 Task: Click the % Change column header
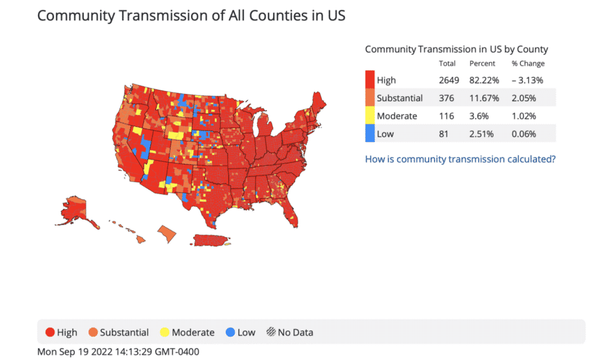[x=528, y=64]
